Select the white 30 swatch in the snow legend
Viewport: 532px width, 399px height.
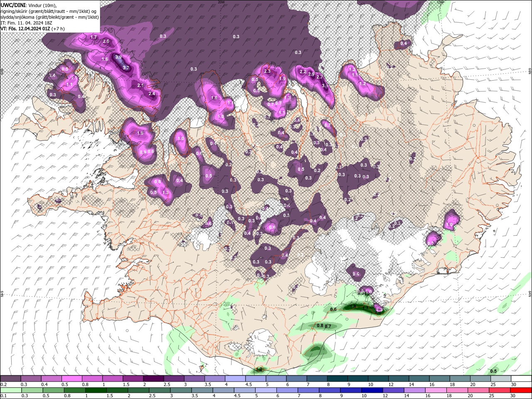521,379
